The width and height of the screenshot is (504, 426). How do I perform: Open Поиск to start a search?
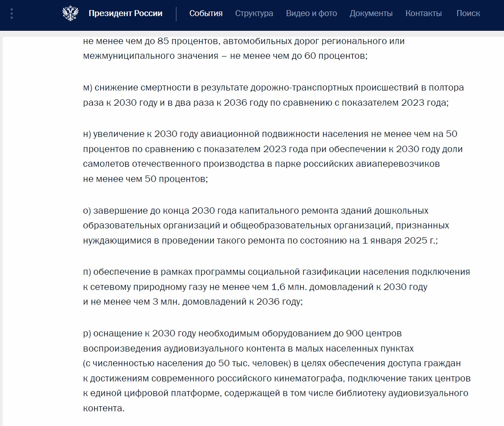tap(468, 14)
